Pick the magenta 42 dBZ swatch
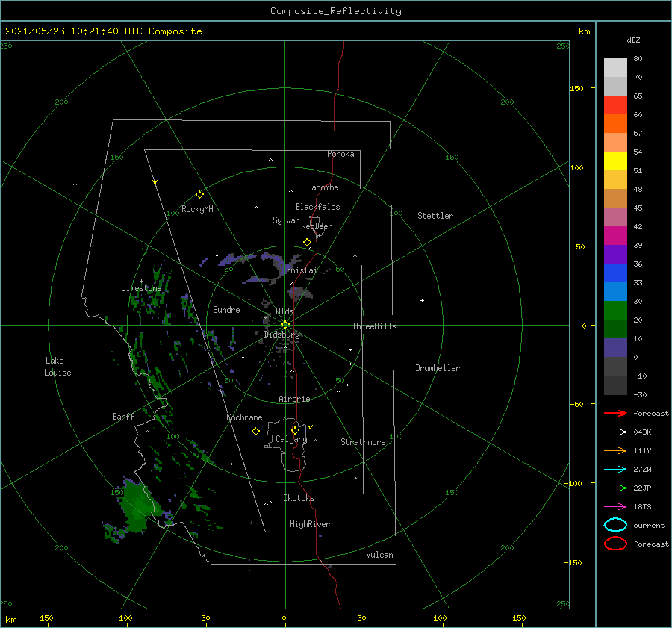 (615, 236)
